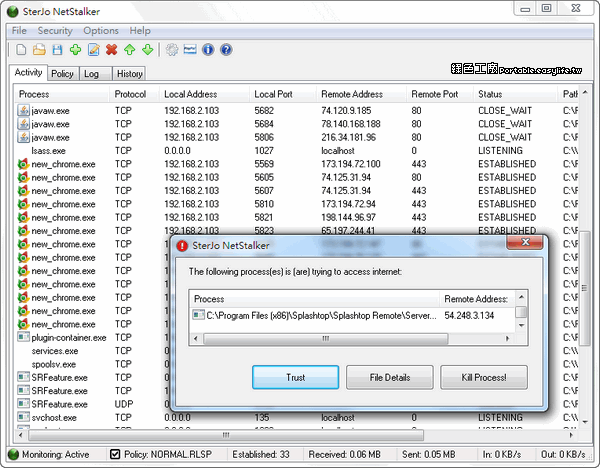Open the Options menu
The width and height of the screenshot is (600, 468).
click(x=101, y=31)
